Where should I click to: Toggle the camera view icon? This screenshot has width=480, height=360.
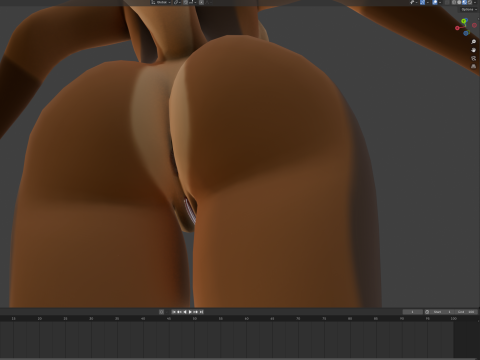473,58
